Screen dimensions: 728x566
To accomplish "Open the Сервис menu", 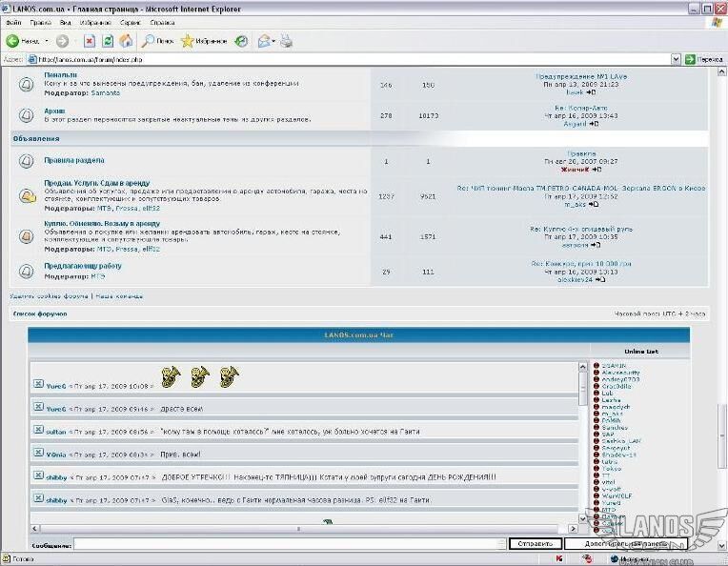I will point(131,21).
